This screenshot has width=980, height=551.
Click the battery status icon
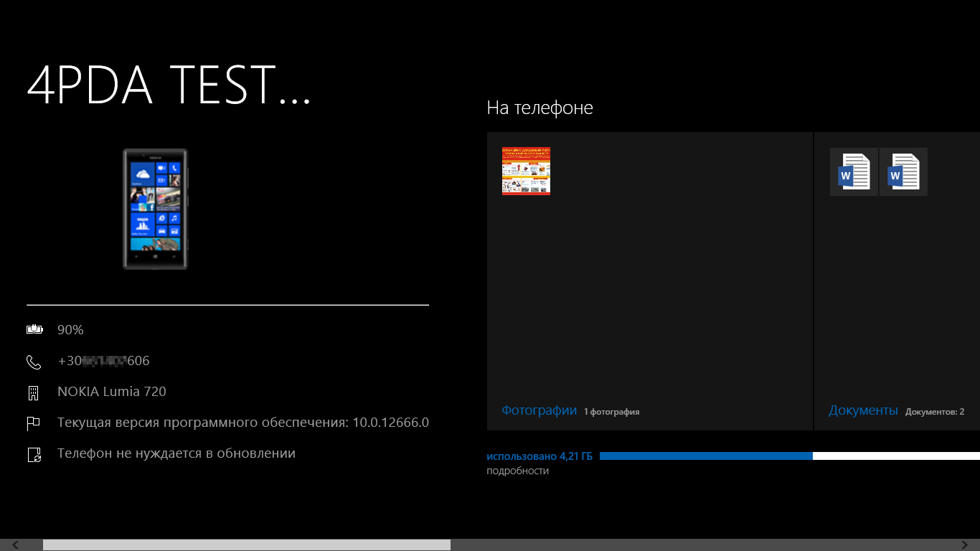[34, 330]
